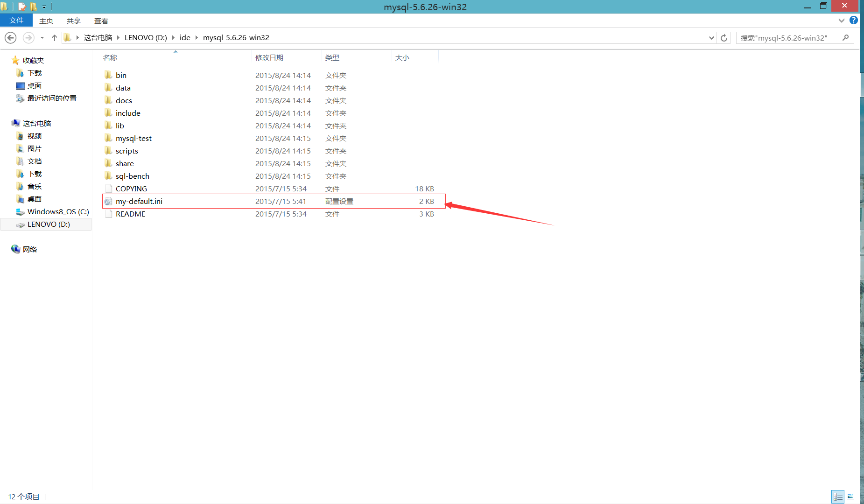The width and height of the screenshot is (864, 504).
Task: Expand breadcrumb arrow after 这台电脑
Action: click(x=118, y=37)
